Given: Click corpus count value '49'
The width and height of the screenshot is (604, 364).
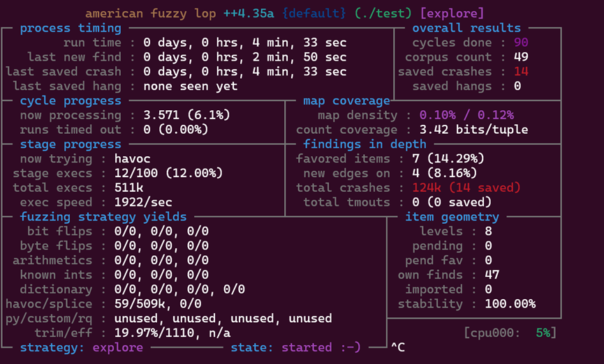Looking at the screenshot, I should pyautogui.click(x=521, y=57).
